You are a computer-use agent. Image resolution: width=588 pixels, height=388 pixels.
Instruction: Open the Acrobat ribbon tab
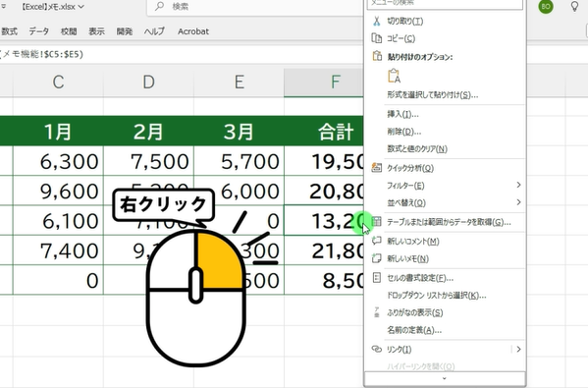tap(193, 31)
